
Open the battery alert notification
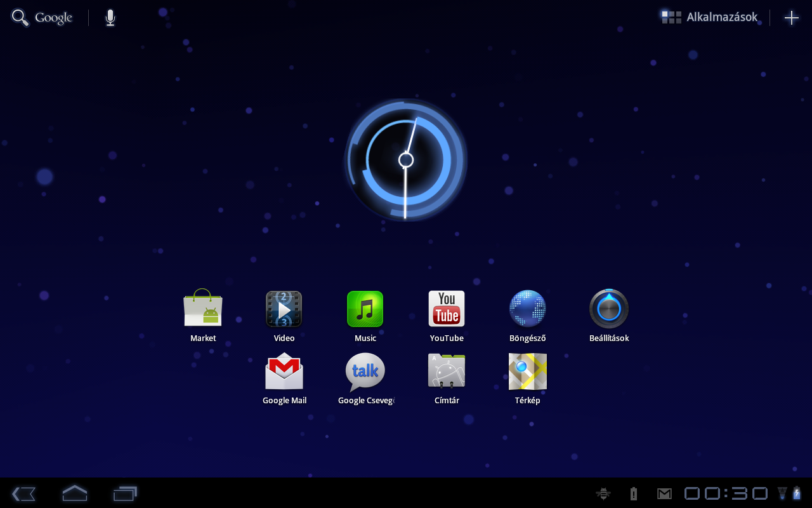[x=633, y=493]
